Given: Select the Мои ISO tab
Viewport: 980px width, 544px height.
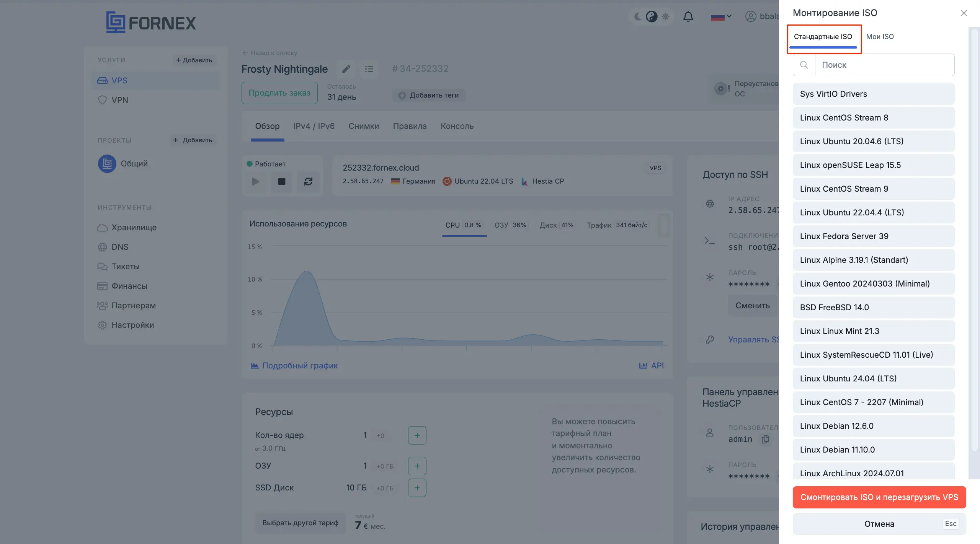Looking at the screenshot, I should [x=880, y=37].
